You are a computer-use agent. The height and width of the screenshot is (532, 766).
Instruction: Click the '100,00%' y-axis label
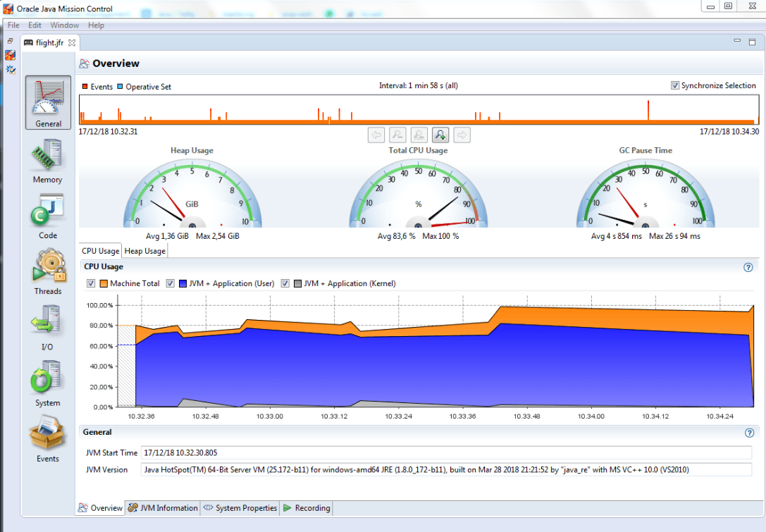[99, 305]
